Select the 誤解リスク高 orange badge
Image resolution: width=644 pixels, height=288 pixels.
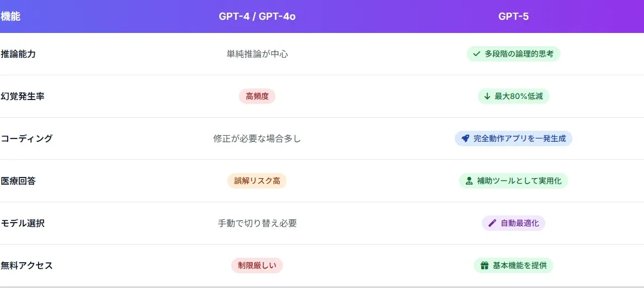(x=257, y=181)
